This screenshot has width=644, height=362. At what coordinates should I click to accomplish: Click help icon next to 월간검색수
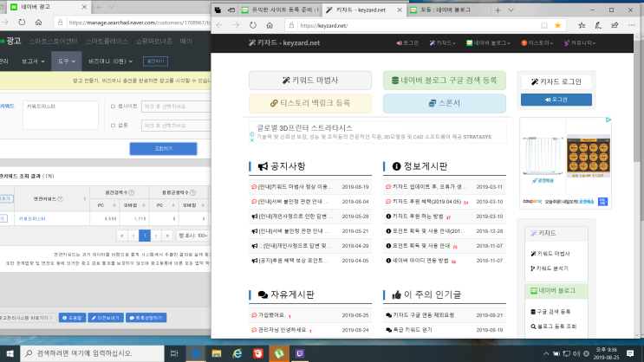tap(132, 192)
